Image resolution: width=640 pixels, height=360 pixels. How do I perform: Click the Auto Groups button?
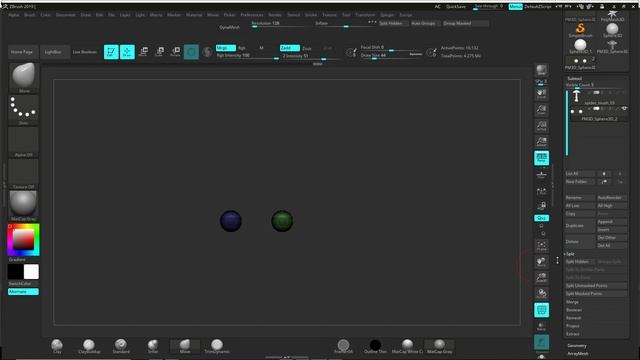click(424, 24)
